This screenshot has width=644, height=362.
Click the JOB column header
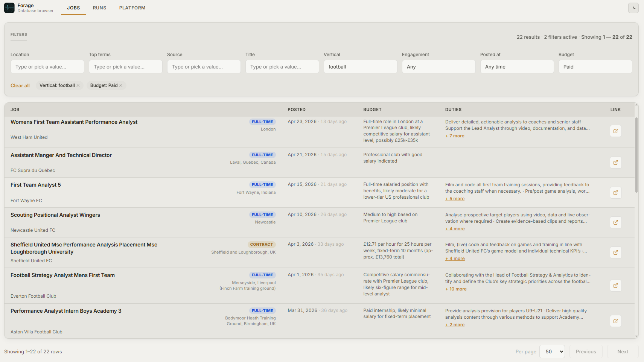coord(15,110)
